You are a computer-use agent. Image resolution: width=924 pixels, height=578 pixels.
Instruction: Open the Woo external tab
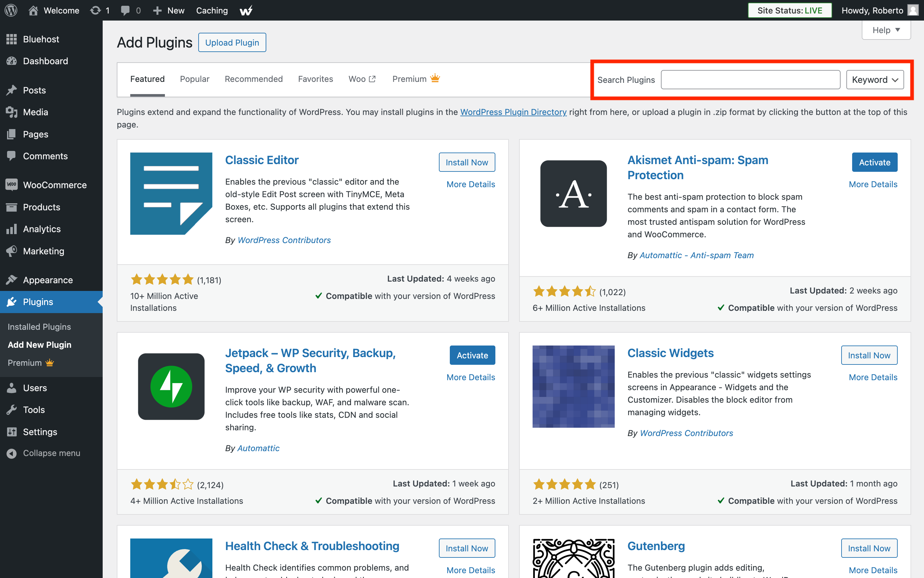362,79
